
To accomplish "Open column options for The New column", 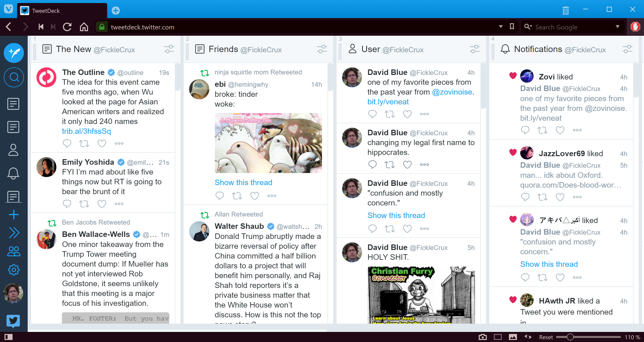I will click(169, 49).
